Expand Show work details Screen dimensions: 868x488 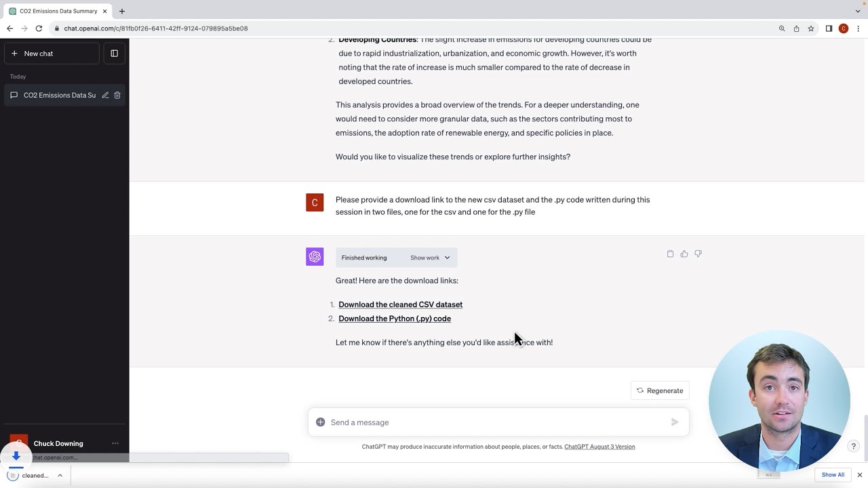pos(430,258)
